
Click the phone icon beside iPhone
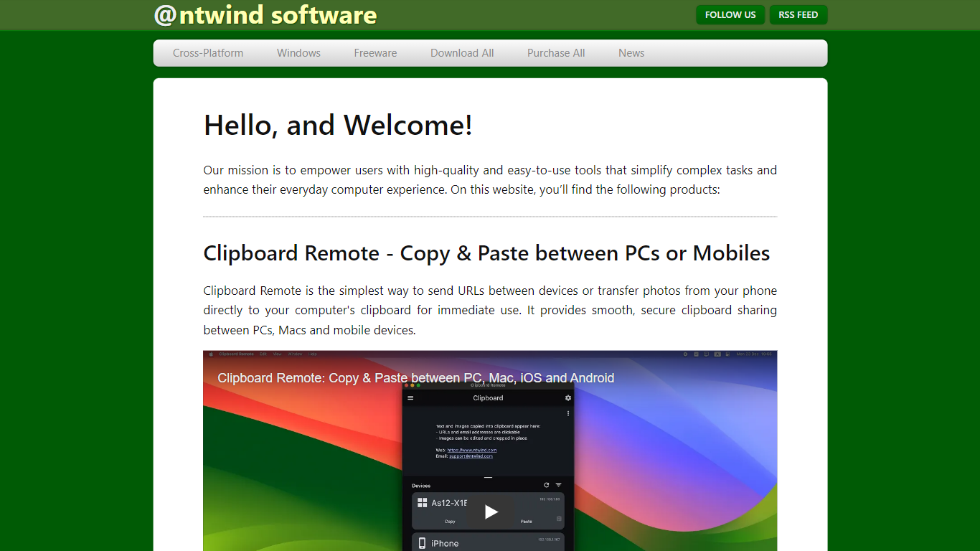[422, 543]
